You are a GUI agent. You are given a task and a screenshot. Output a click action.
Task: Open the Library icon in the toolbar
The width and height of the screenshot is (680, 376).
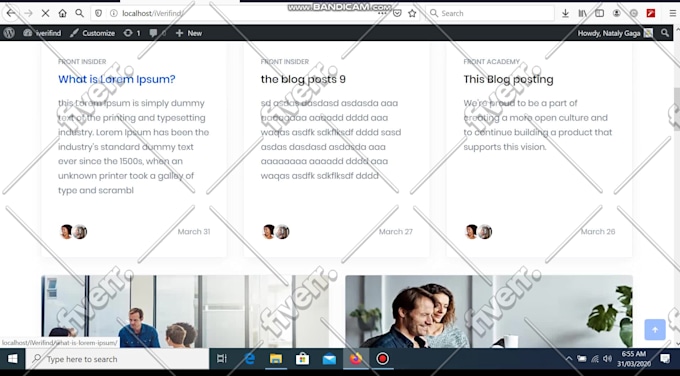[582, 13]
